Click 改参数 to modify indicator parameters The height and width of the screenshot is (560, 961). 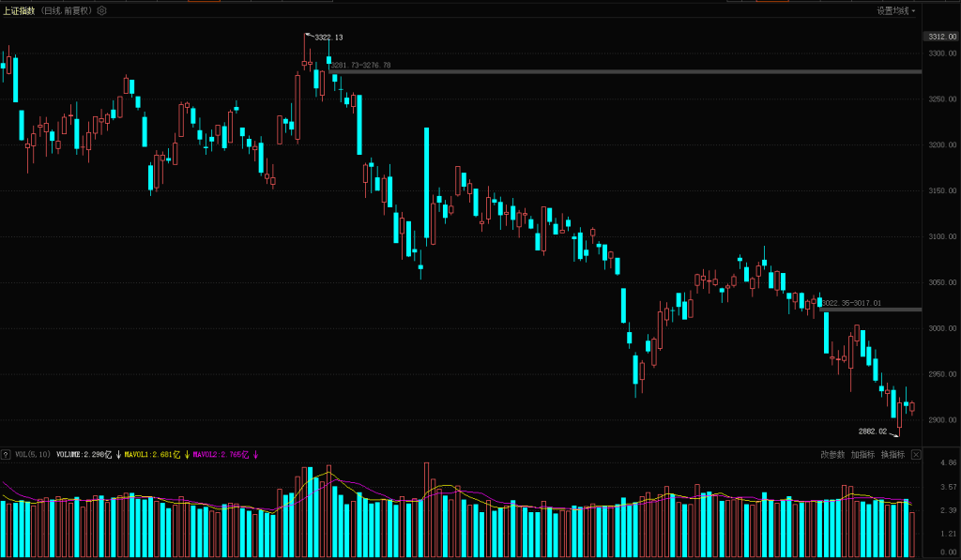coord(832,455)
